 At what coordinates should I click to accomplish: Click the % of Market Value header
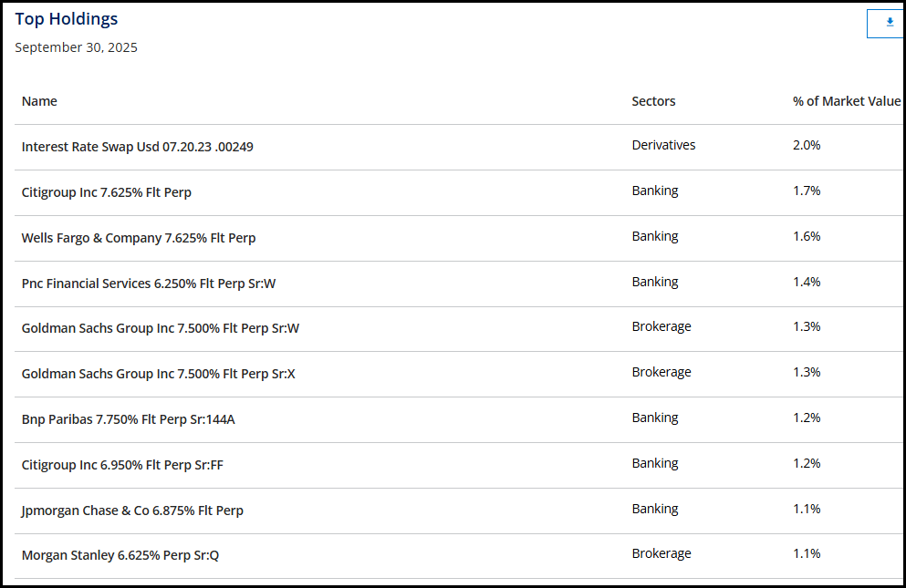(846, 101)
